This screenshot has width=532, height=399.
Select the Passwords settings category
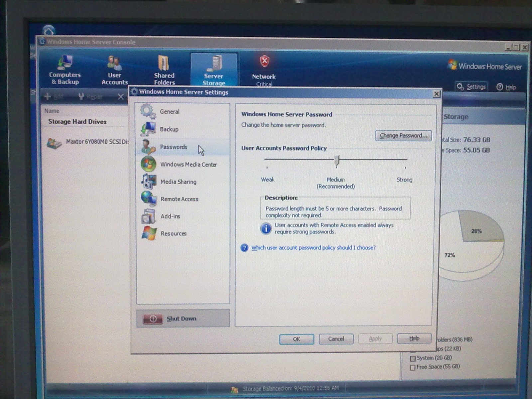tap(183, 147)
